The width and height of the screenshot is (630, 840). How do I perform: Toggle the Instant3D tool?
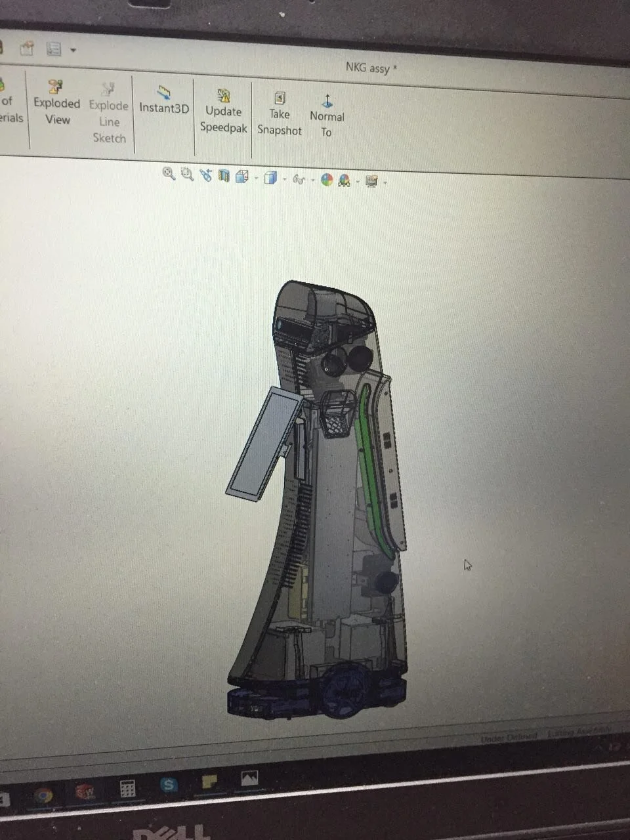(164, 100)
